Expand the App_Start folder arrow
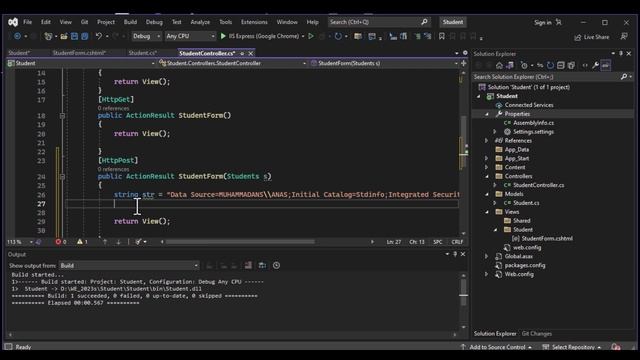The width and height of the screenshot is (640, 360). click(x=487, y=158)
